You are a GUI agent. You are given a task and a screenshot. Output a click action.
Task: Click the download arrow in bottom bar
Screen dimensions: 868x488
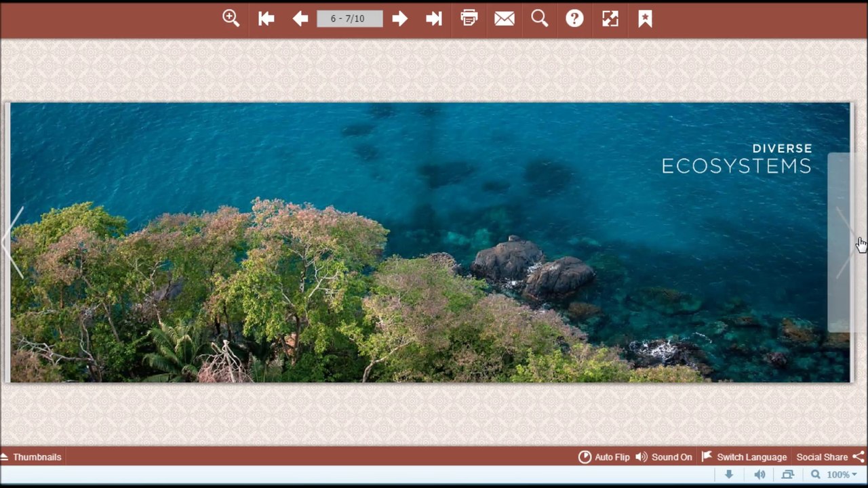[x=729, y=474]
